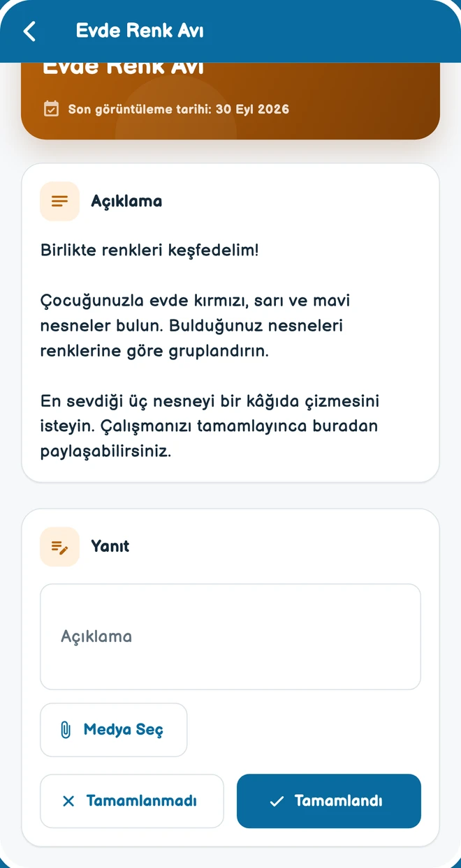Click the Yanıt edit-note icon
Viewport: 461px width, 868px height.
coord(60,546)
